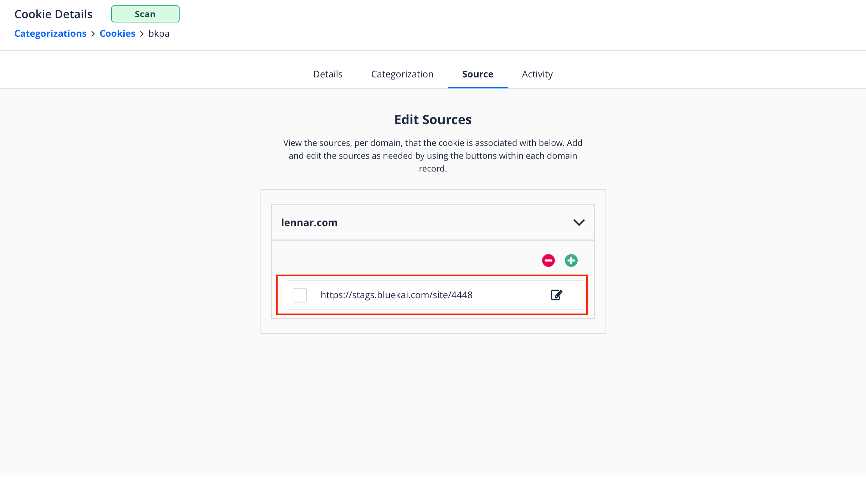Select the Source tab
Image resolution: width=866 pixels, height=504 pixels.
478,74
